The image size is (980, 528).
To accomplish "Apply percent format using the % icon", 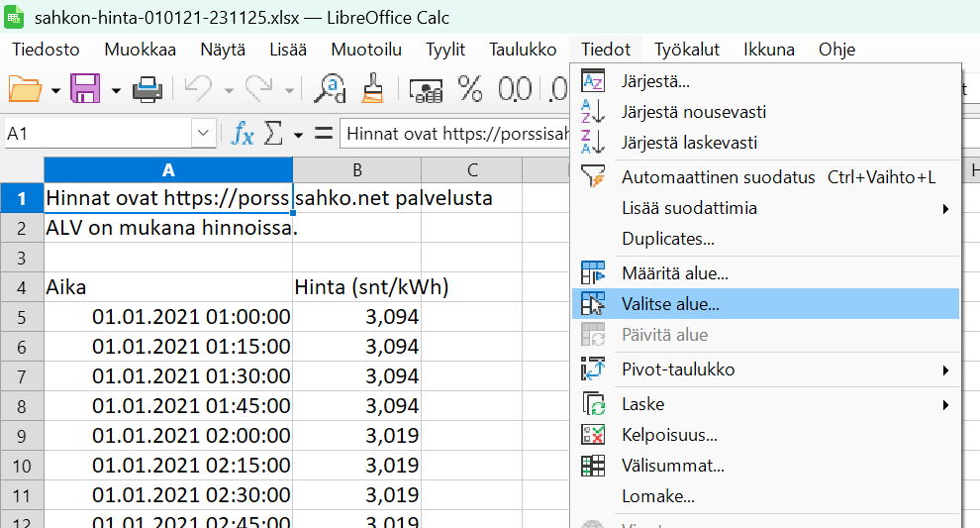I will [470, 91].
